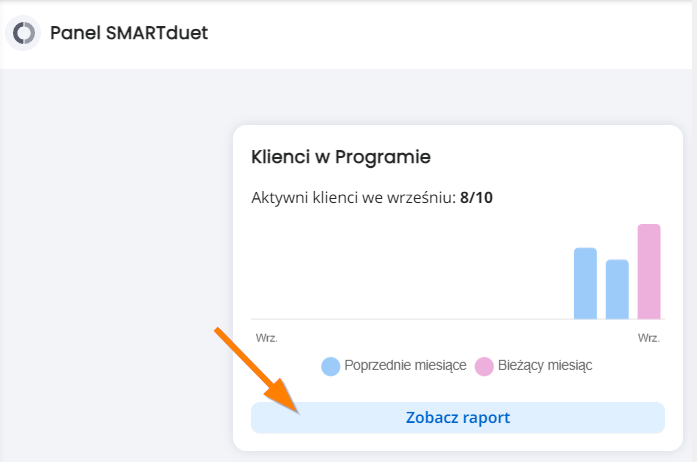Click the tallest blue chart bar
Viewport: 697px width, 462px height.
pyautogui.click(x=585, y=283)
